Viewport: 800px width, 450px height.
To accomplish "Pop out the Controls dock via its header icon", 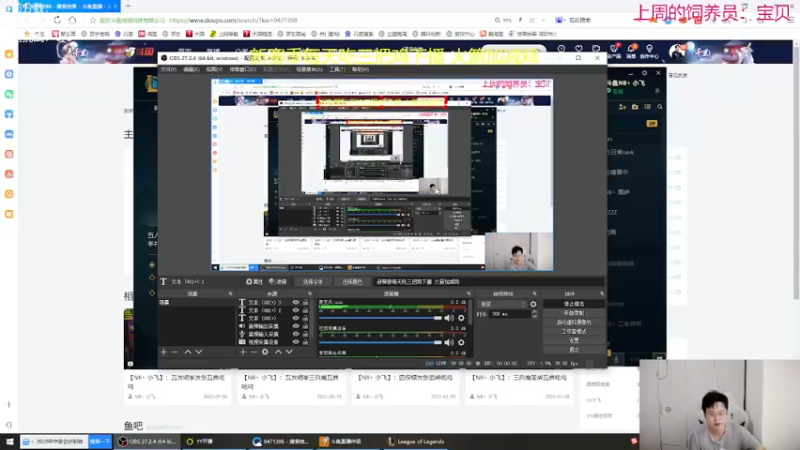I will [602, 294].
